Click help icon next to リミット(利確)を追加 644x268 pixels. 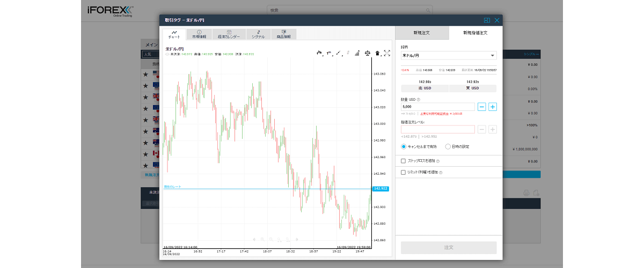(440, 172)
